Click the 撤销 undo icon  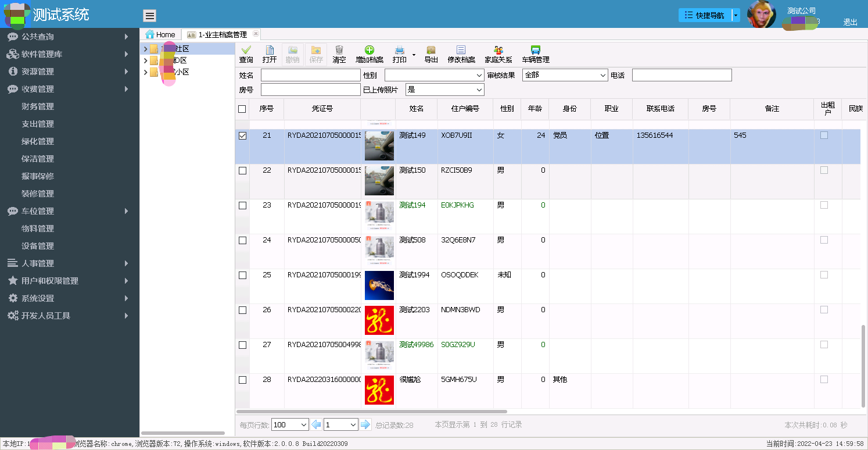[x=293, y=51]
